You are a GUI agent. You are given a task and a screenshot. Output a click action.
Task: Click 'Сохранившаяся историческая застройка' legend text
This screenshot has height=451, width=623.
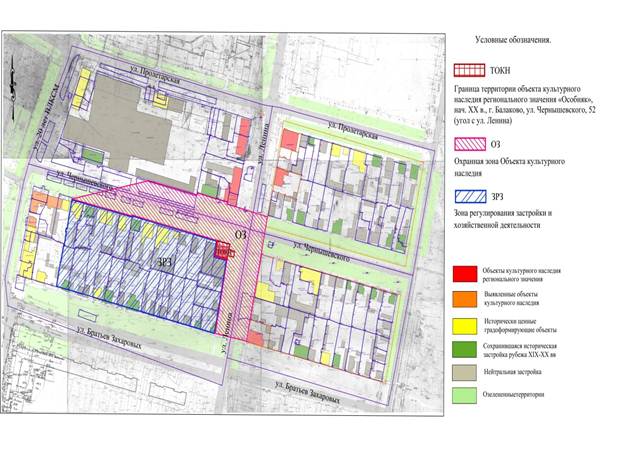coord(520,350)
